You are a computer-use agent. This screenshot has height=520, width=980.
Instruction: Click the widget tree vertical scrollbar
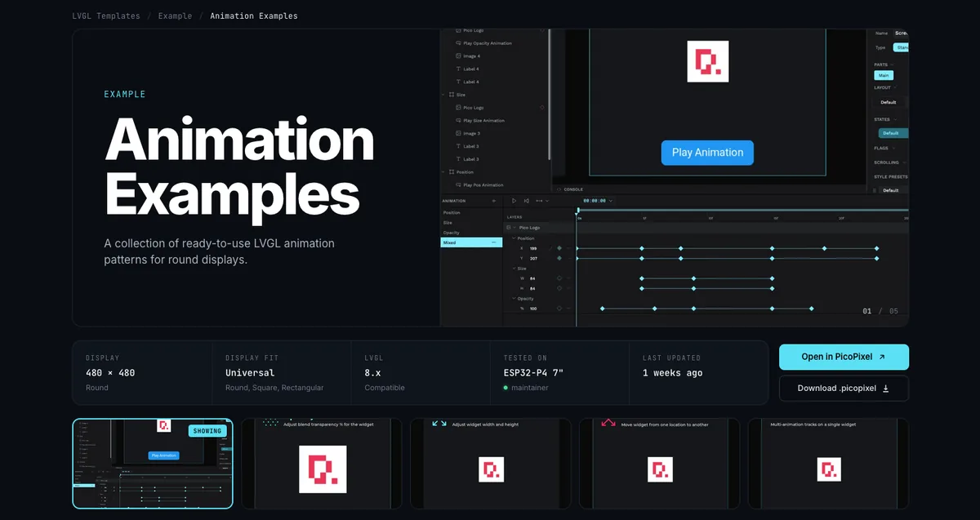click(x=550, y=96)
